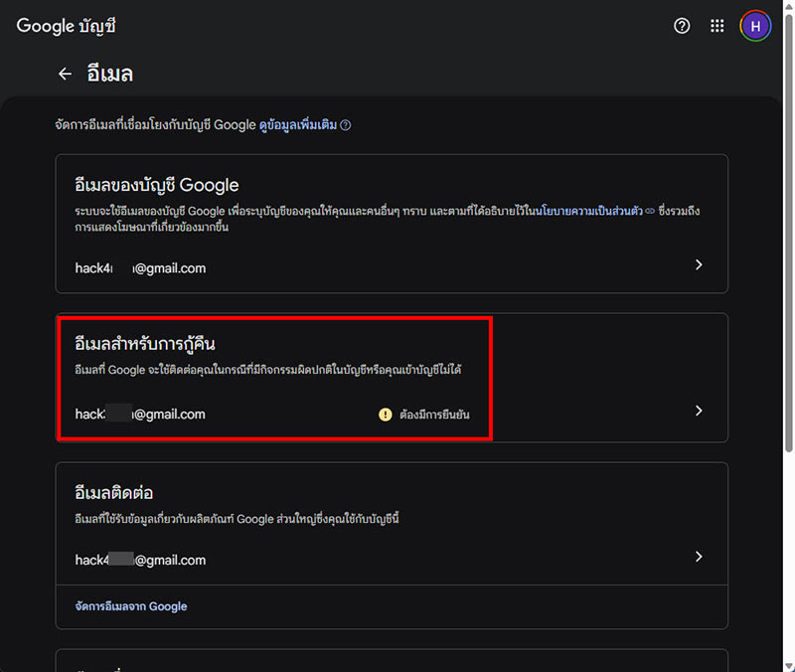Click the email address under อีเมลของบัญชี Google
Image resolution: width=795 pixels, height=672 pixels.
[x=140, y=268]
